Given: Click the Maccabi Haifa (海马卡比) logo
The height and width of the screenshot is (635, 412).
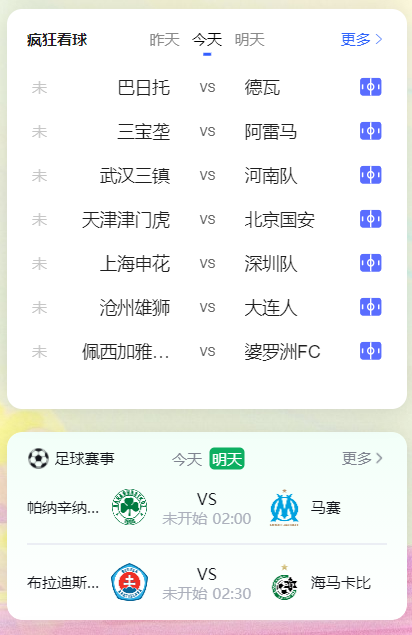Looking at the screenshot, I should coord(284,583).
